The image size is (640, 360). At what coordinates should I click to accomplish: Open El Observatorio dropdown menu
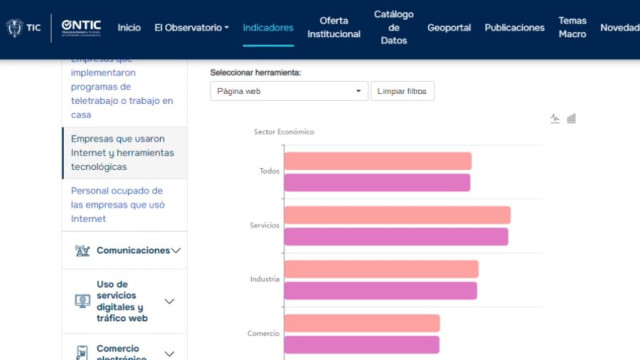[191, 28]
